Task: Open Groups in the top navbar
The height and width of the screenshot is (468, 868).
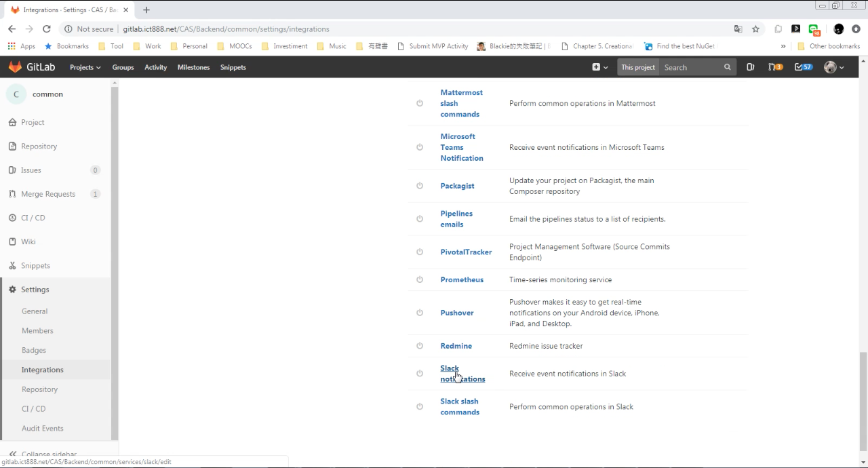Action: 123,67
